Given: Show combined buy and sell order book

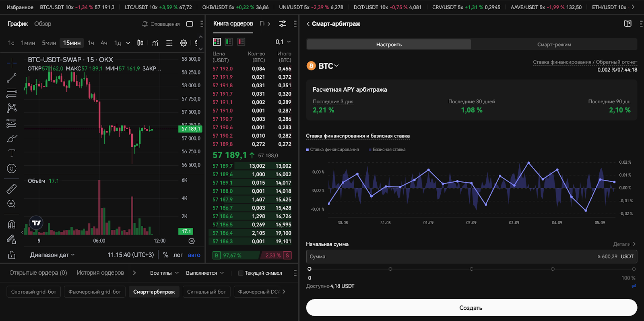Looking at the screenshot, I should coord(217,42).
